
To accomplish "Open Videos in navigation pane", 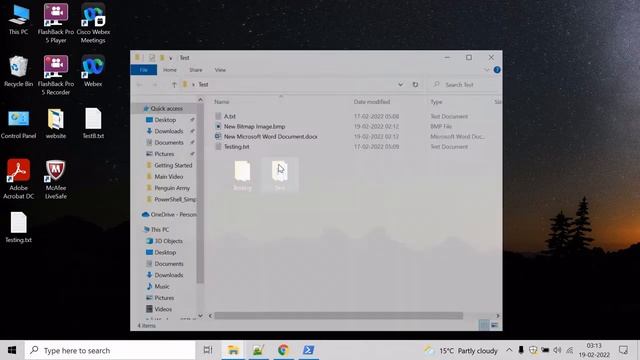I will click(x=162, y=309).
